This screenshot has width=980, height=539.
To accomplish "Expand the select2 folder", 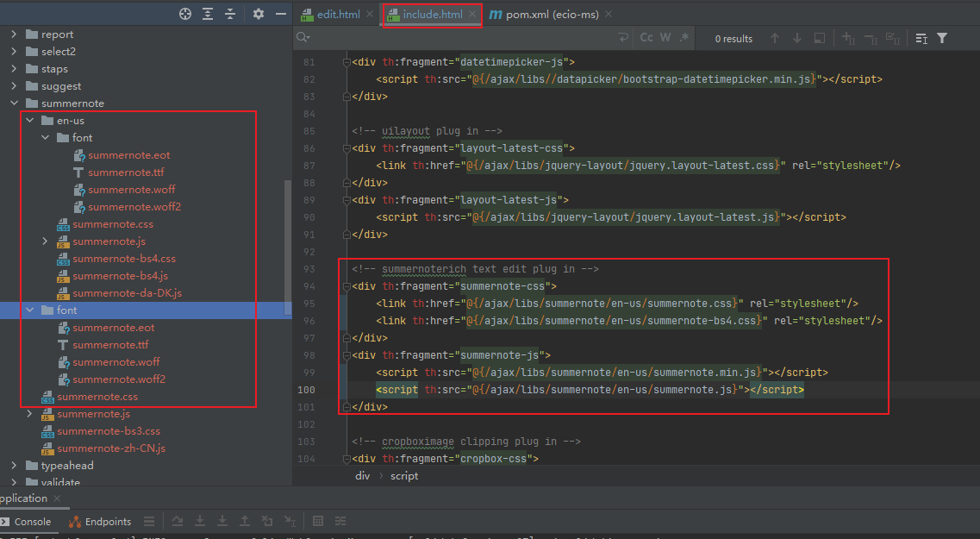I will pos(14,51).
